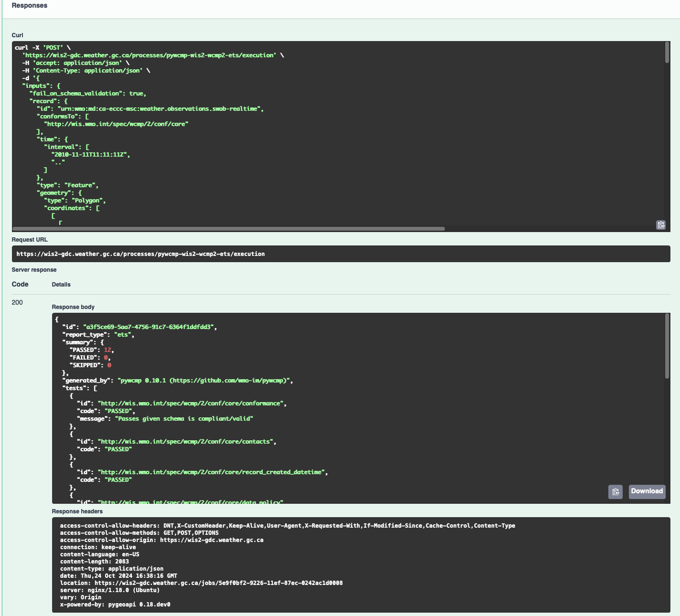Image resolution: width=680 pixels, height=616 pixels.
Task: Click the Curl section label
Action: [x=17, y=35]
